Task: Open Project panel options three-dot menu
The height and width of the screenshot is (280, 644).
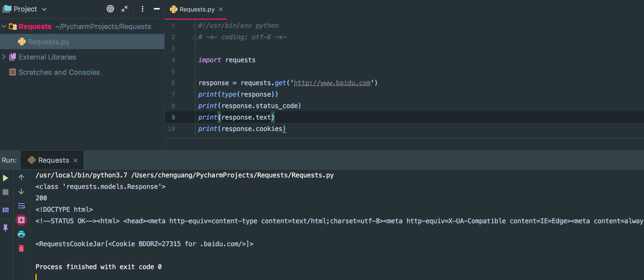Action: point(142,9)
